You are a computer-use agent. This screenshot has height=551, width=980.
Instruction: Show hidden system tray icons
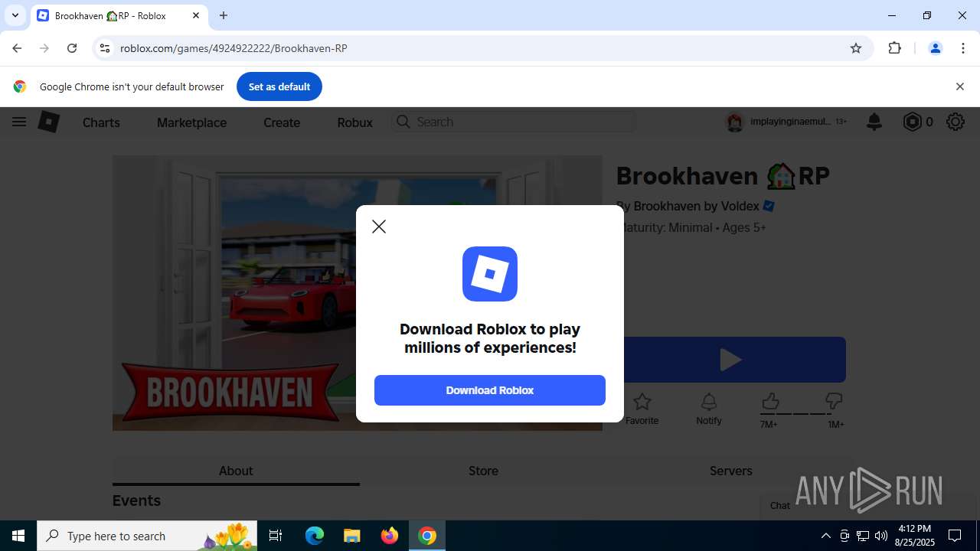click(825, 536)
